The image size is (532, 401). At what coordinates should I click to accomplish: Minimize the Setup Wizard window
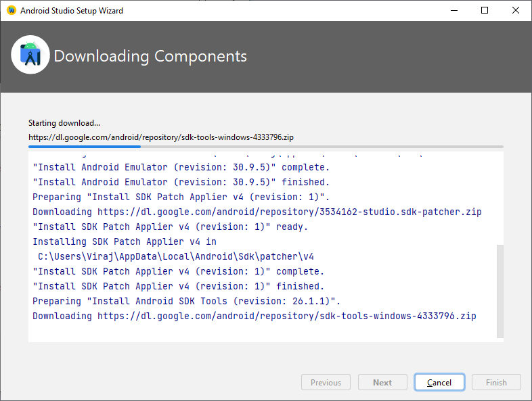[454, 11]
